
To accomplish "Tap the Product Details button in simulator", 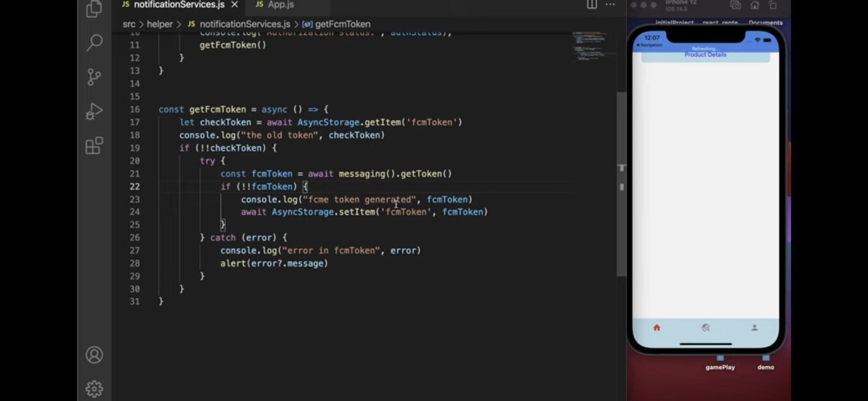I will pyautogui.click(x=705, y=55).
